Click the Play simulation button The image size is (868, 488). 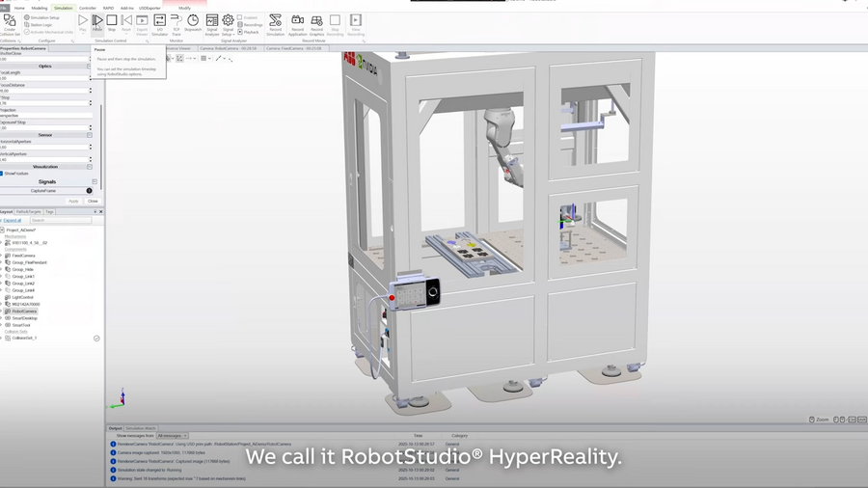(x=83, y=23)
